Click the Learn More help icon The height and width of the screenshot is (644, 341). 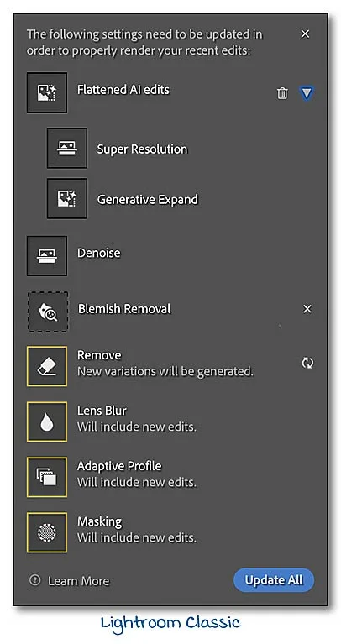tap(35, 580)
